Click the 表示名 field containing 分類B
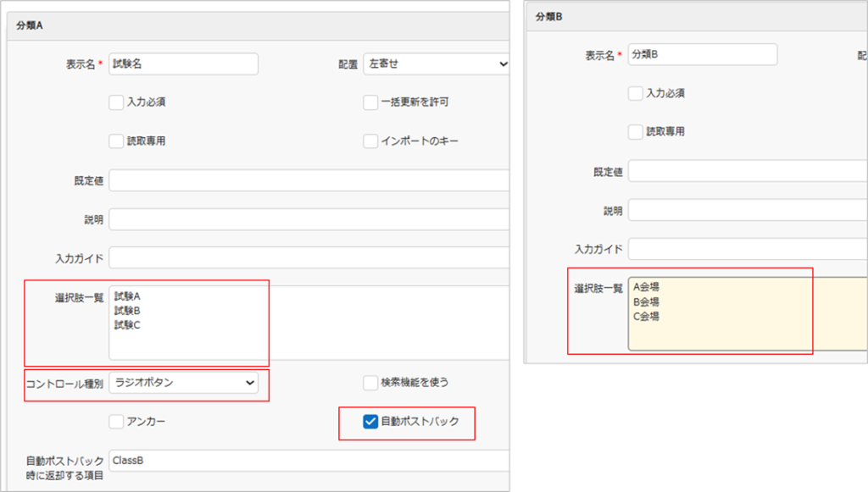Viewport: 868px width, 492px height. coord(703,54)
